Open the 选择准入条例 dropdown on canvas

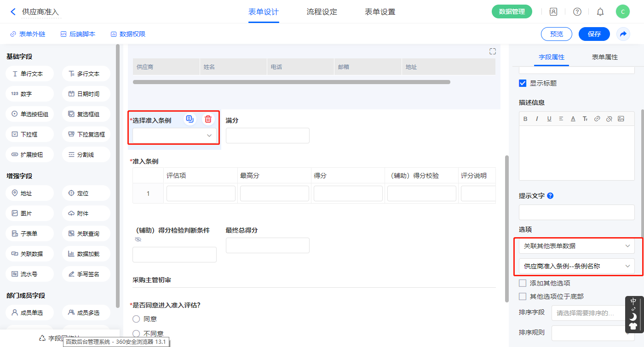(174, 136)
